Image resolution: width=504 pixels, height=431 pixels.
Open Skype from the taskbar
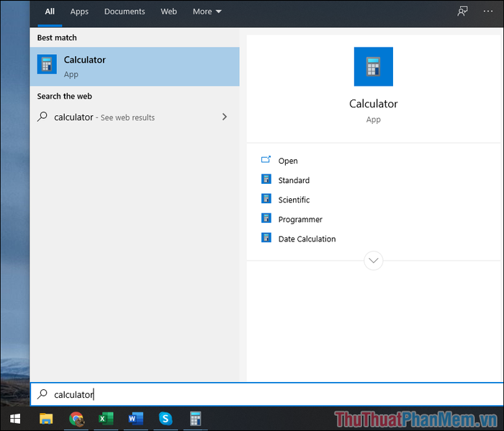tap(166, 419)
